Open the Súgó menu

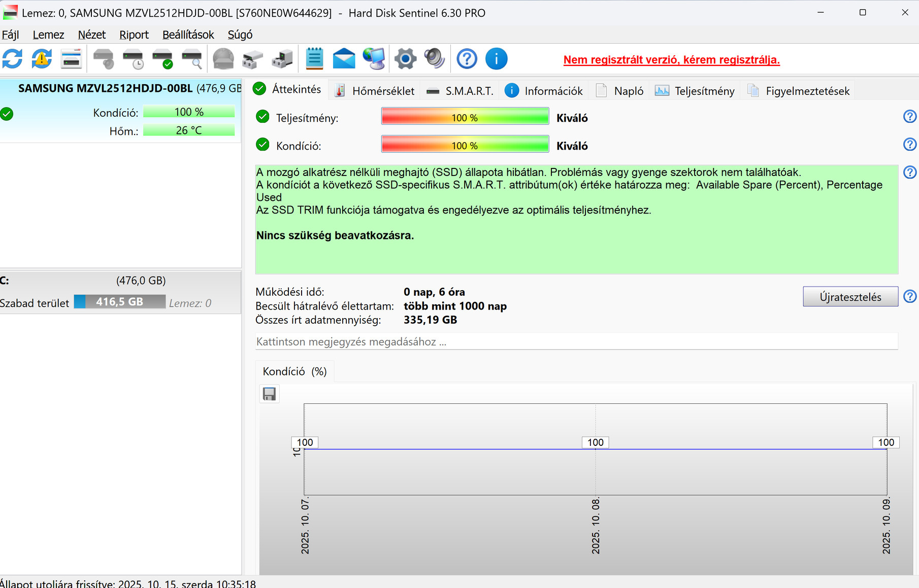pyautogui.click(x=240, y=34)
